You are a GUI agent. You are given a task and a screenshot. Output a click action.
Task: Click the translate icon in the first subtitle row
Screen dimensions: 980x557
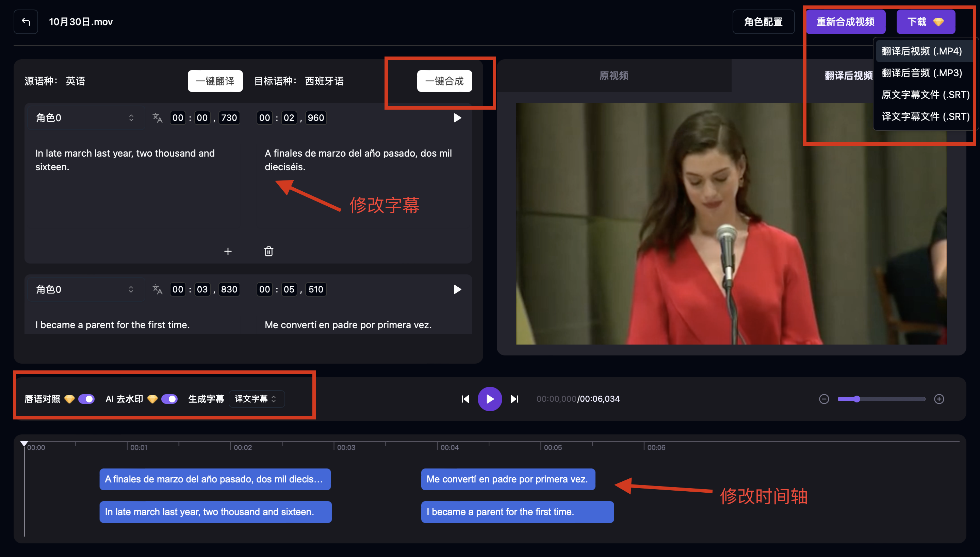[157, 118]
